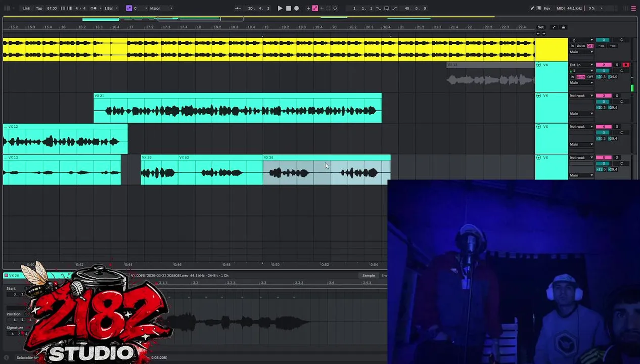Viewport: 640px width, 364px height.
Task: Click the pan C control on track 3
Action: pos(621,102)
